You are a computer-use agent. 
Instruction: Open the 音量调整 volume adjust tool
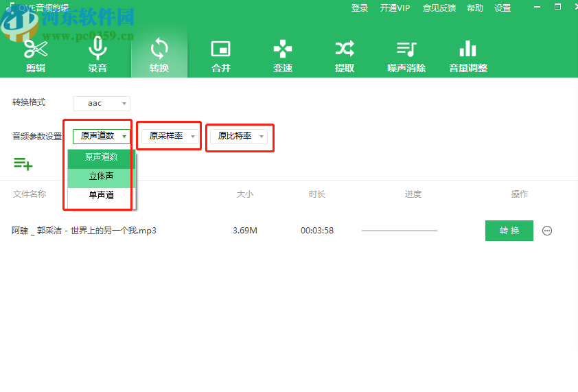(x=467, y=55)
